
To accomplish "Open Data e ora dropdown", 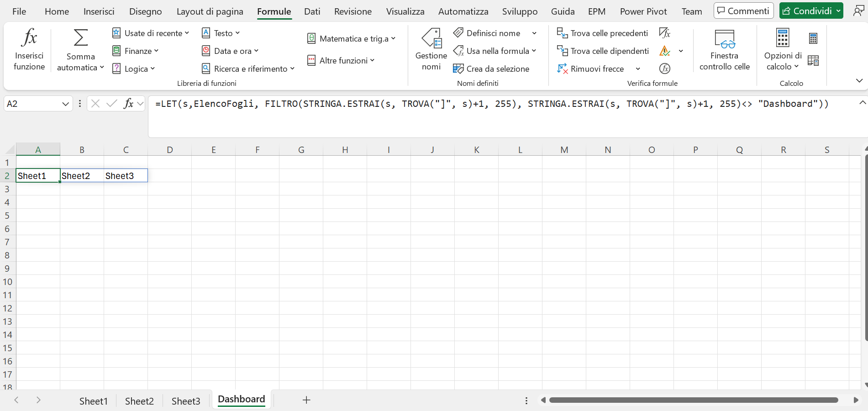I will pyautogui.click(x=230, y=51).
